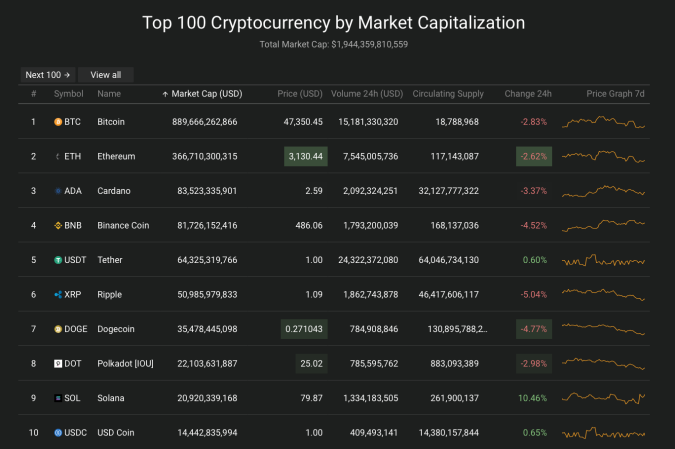The height and width of the screenshot is (449, 675).
Task: Select Tether volume 24,322,372,080
Action: [x=368, y=260]
